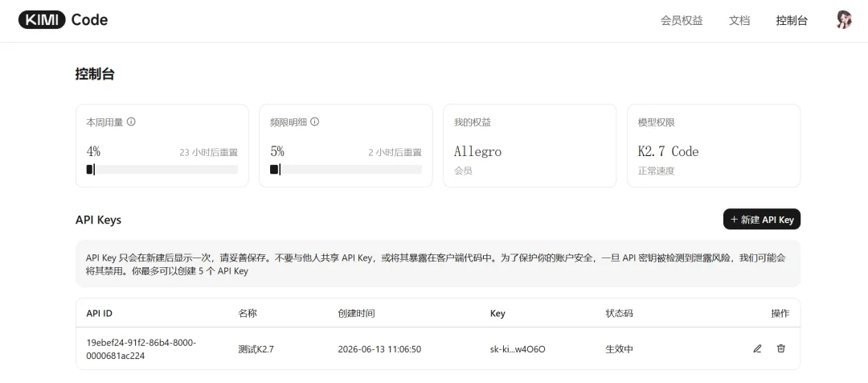Open 文档 in the top navigation

pos(739,20)
